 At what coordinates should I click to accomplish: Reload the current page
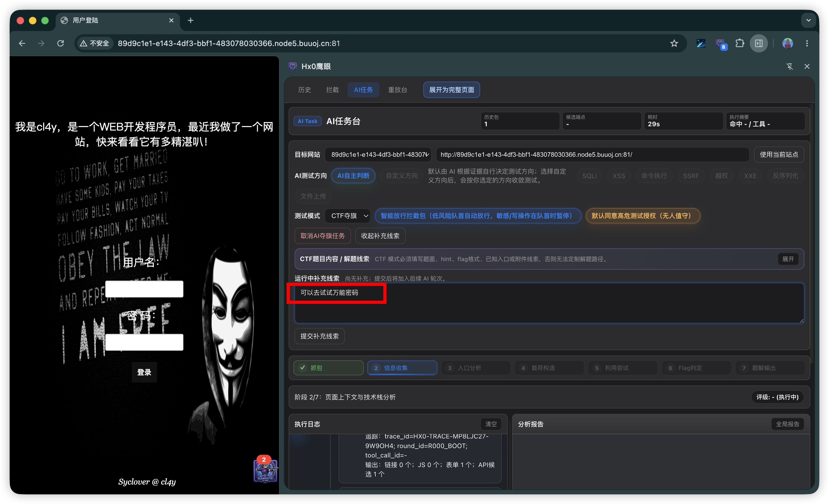(x=61, y=43)
